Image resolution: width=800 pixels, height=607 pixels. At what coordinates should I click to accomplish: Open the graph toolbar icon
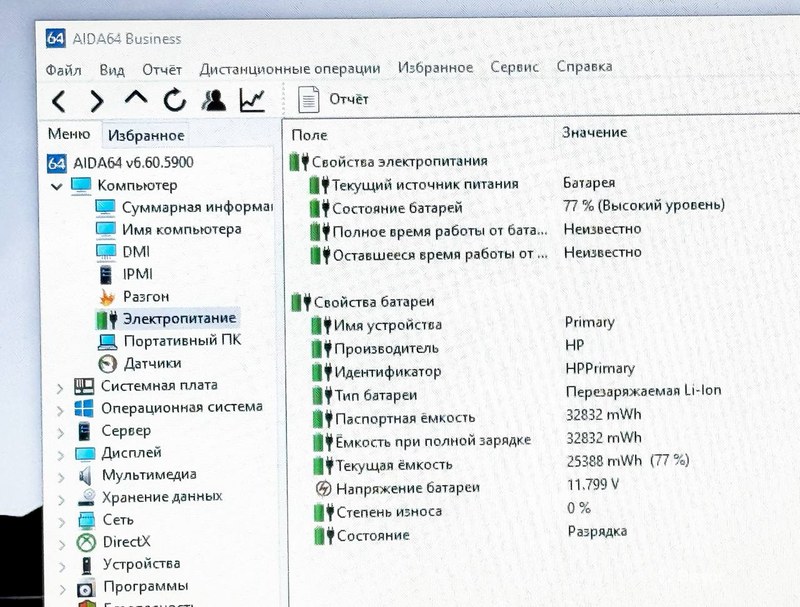pos(252,99)
